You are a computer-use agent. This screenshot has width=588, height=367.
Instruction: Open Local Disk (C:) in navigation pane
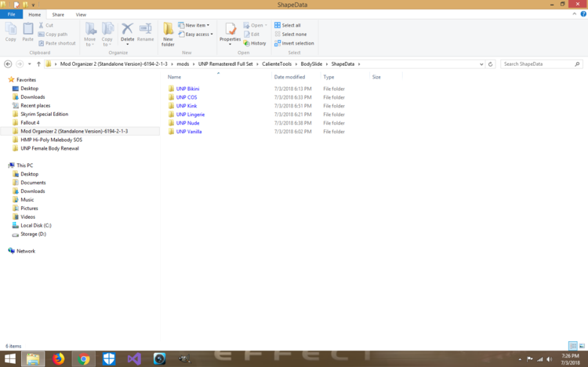35,226
